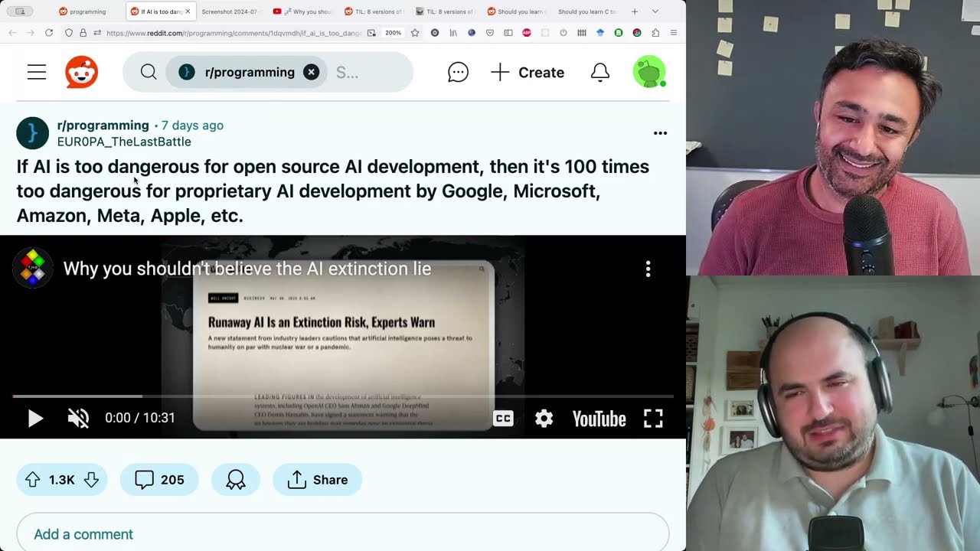Open video embed more options
Screen dimensions: 980x551
(648, 269)
